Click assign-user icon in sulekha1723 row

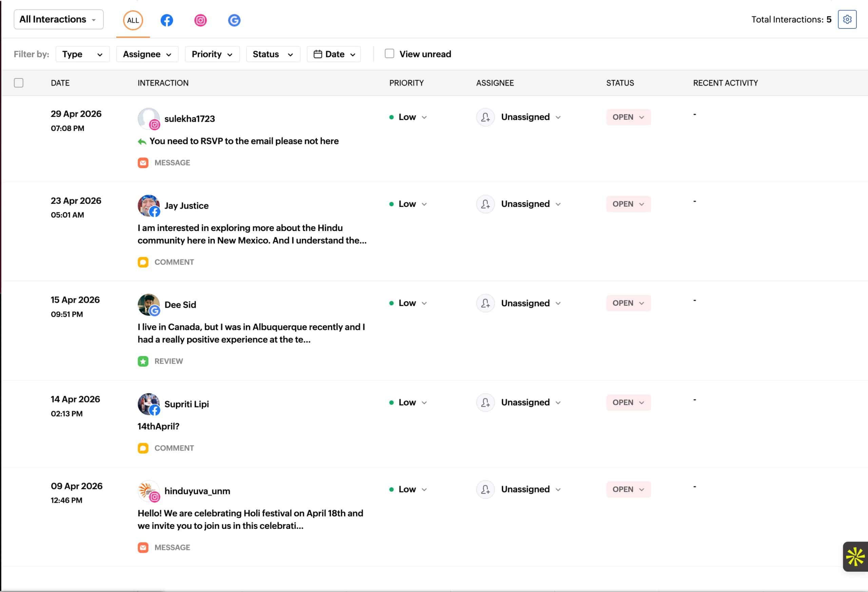pyautogui.click(x=485, y=117)
